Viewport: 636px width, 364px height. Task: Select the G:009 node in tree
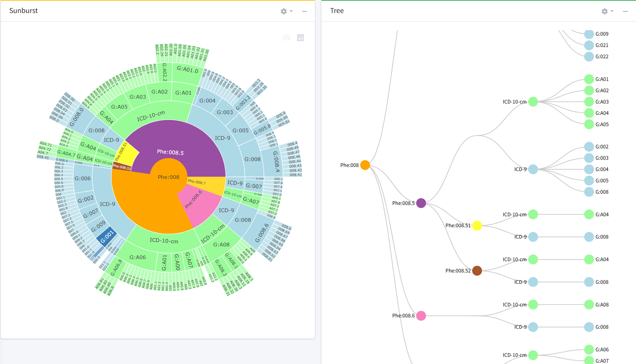click(589, 34)
